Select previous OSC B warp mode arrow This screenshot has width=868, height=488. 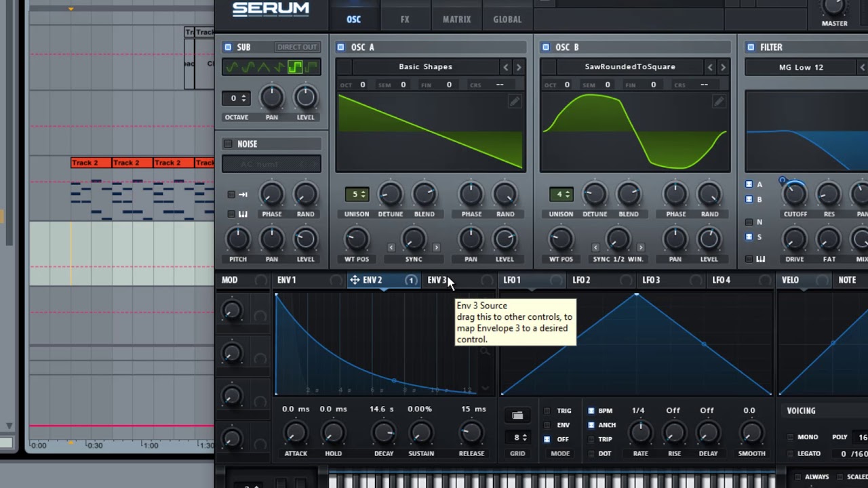(x=595, y=247)
